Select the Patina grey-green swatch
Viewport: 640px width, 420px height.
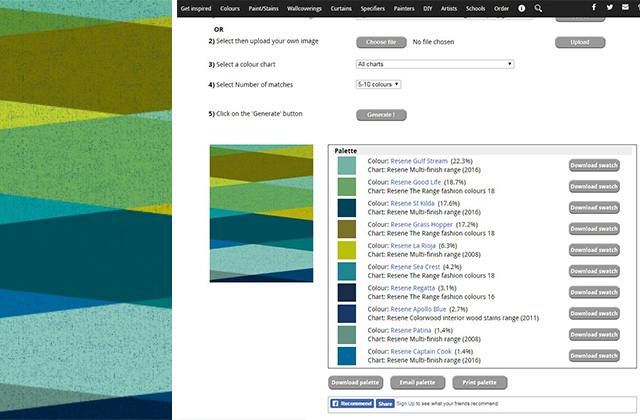click(x=347, y=335)
